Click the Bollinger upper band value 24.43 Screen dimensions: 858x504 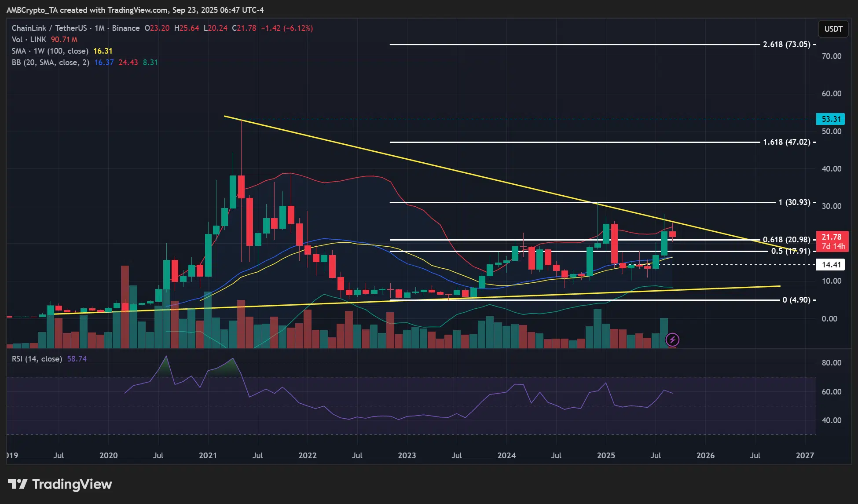click(128, 62)
